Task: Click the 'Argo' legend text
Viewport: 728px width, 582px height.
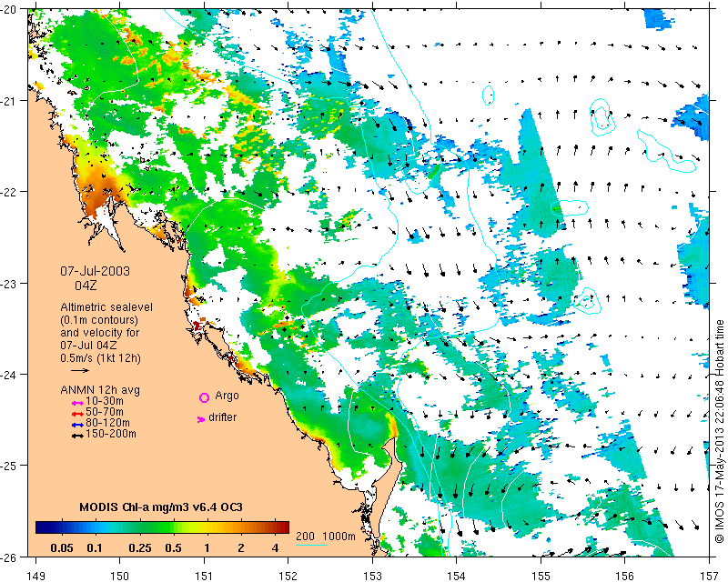Action: click(x=227, y=396)
